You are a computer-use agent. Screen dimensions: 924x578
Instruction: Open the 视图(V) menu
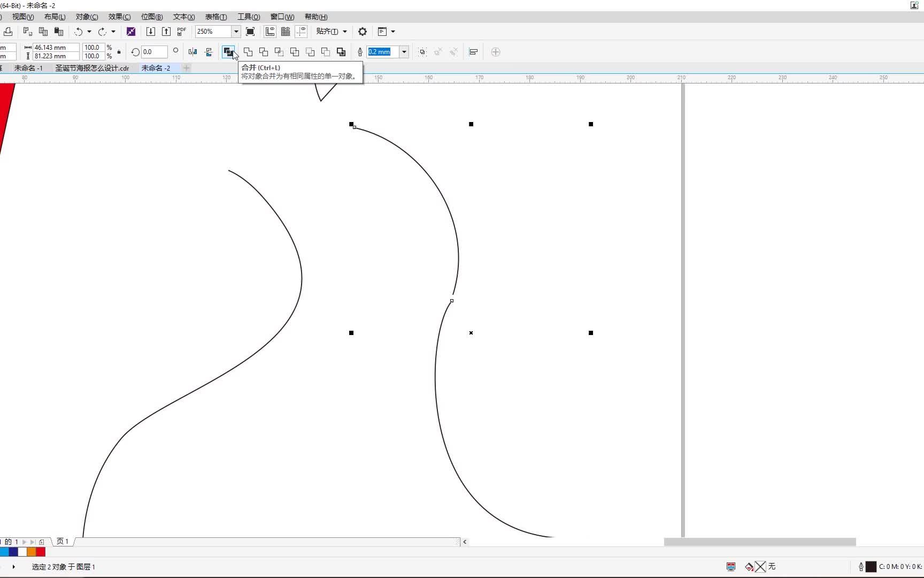pyautogui.click(x=23, y=17)
